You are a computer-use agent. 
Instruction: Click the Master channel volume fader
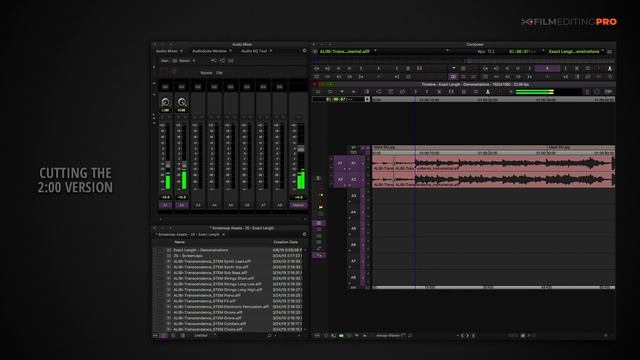pyautogui.click(x=301, y=149)
